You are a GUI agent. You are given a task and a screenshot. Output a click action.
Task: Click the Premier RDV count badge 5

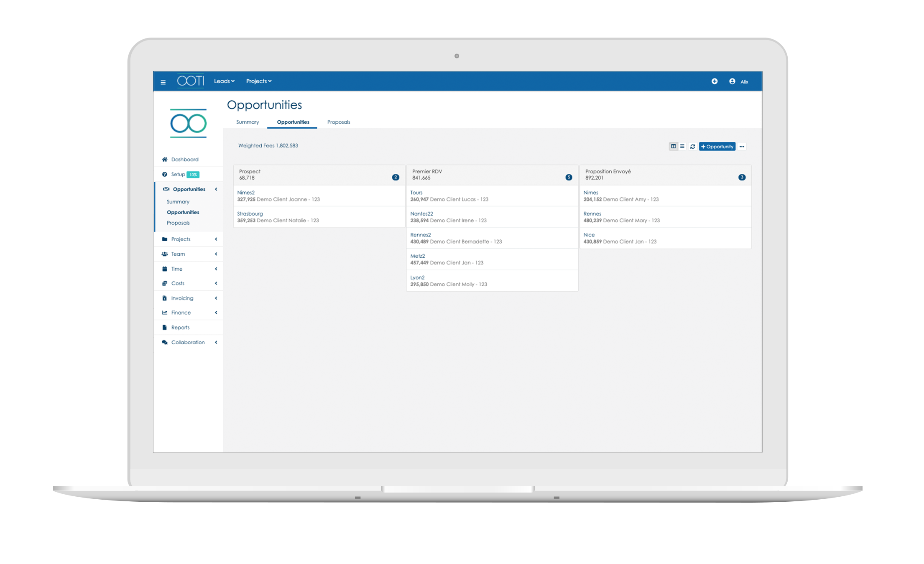coord(569,177)
